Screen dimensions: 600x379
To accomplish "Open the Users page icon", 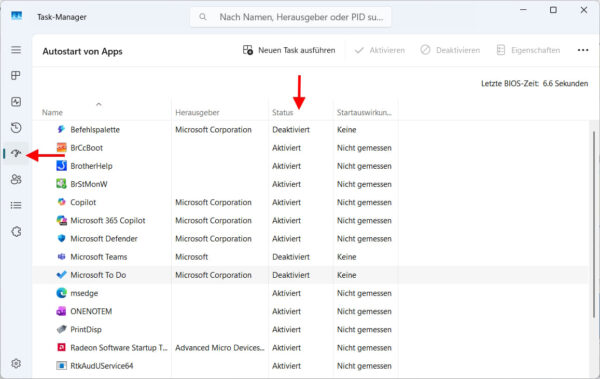I will click(16, 179).
